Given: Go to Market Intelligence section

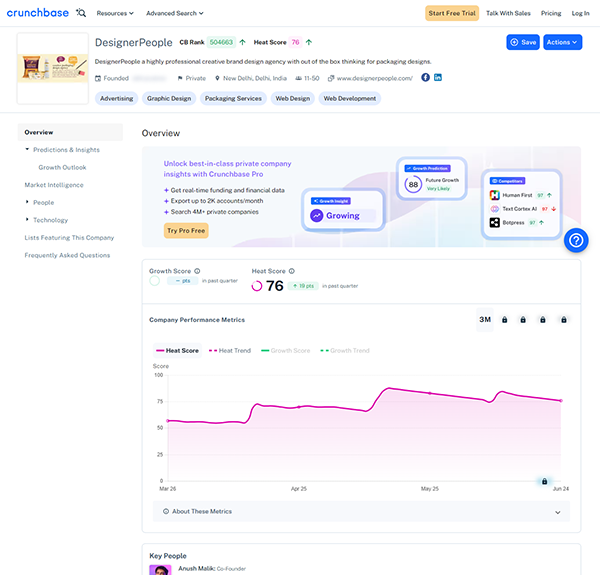Looking at the screenshot, I should coord(54,185).
